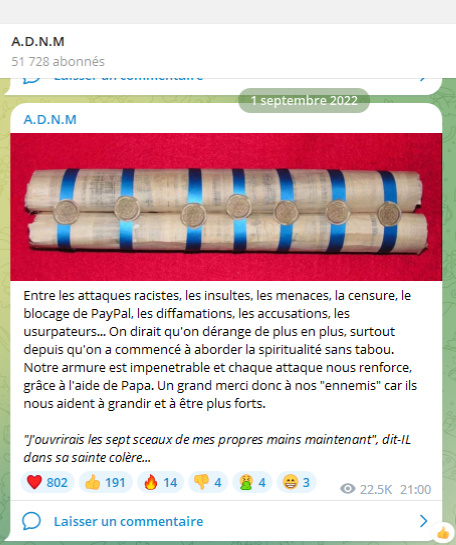Image resolution: width=456 pixels, height=545 pixels.
Task: Click the fire reaction with 14
Action: pos(161,482)
